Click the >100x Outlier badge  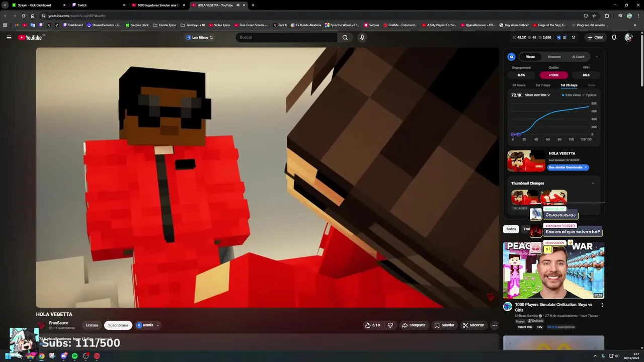[x=553, y=75]
